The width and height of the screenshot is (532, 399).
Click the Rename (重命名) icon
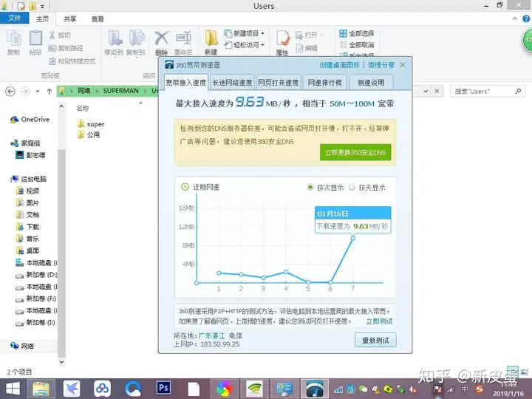click(183, 42)
